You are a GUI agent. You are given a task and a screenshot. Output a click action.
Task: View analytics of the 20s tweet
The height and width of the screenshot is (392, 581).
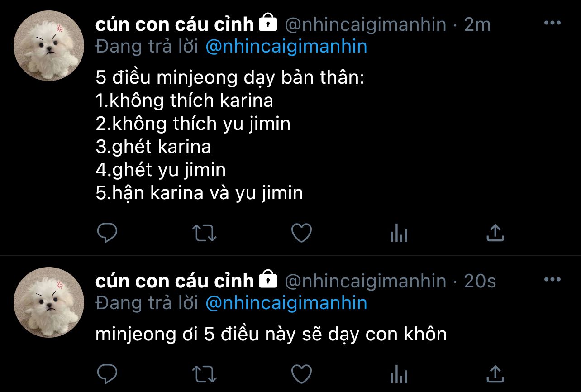coord(399,375)
